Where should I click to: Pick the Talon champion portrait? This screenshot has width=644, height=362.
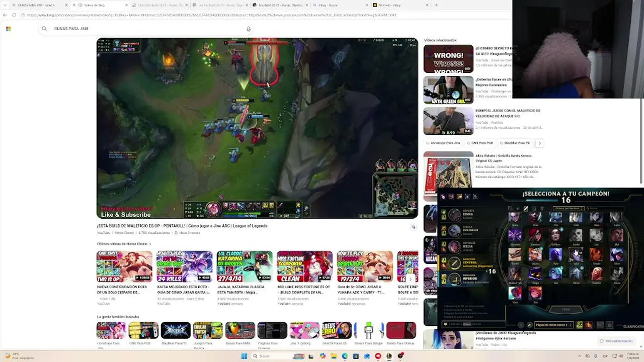[617, 254]
